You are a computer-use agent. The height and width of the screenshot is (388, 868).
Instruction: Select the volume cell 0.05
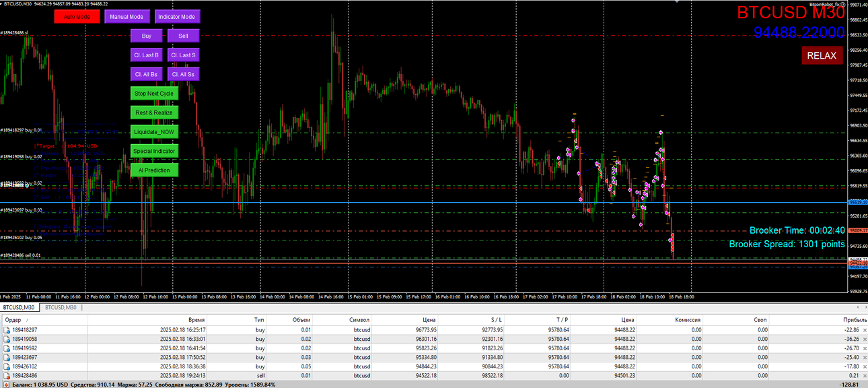coord(305,366)
